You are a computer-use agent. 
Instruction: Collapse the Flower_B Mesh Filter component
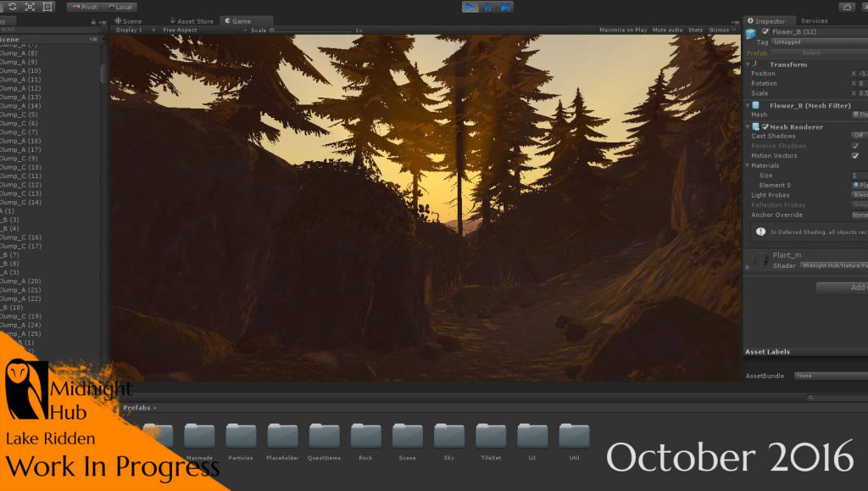(748, 106)
